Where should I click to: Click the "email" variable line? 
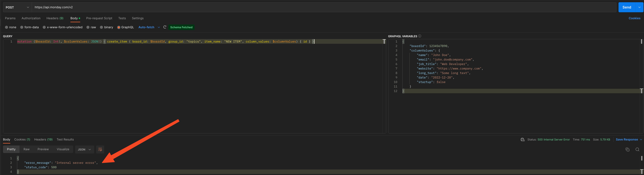[446, 60]
